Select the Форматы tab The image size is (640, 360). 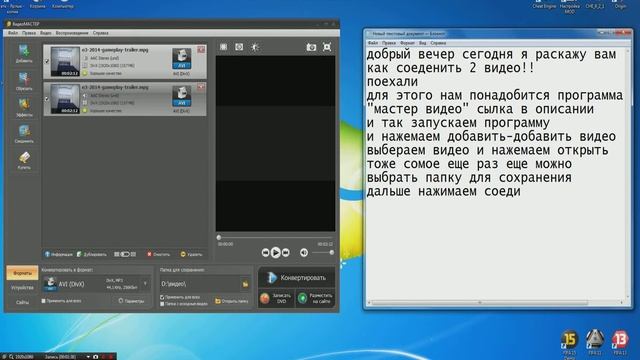pyautogui.click(x=22, y=273)
